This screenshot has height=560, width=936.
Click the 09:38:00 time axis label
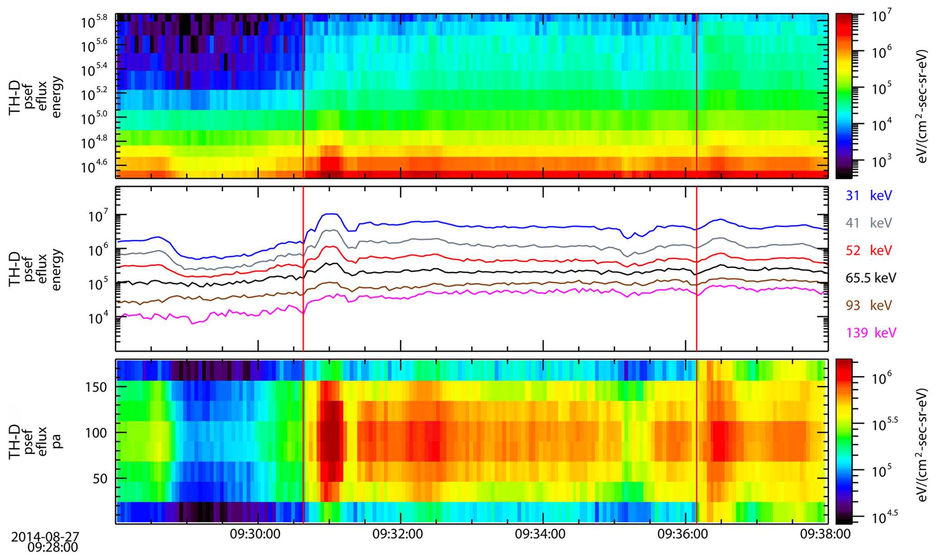[x=825, y=534]
